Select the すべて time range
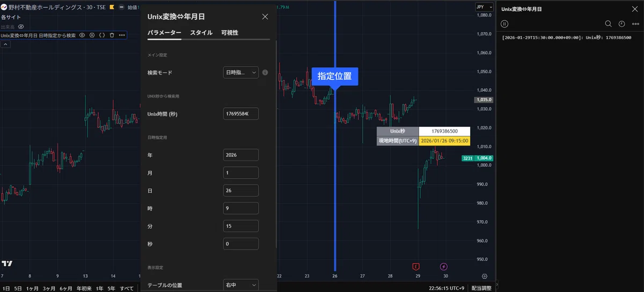The height and width of the screenshot is (292, 644). 127,288
